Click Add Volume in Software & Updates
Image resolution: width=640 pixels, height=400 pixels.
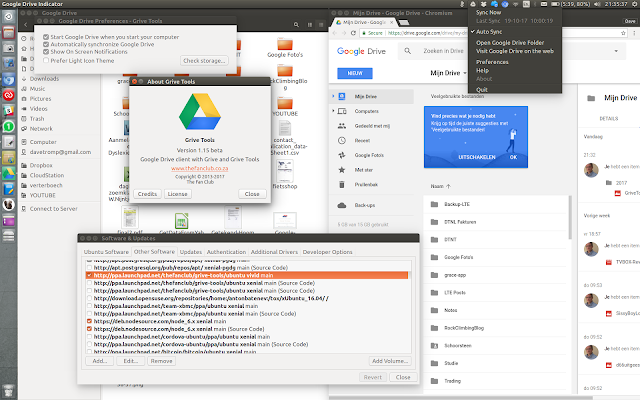(x=390, y=361)
